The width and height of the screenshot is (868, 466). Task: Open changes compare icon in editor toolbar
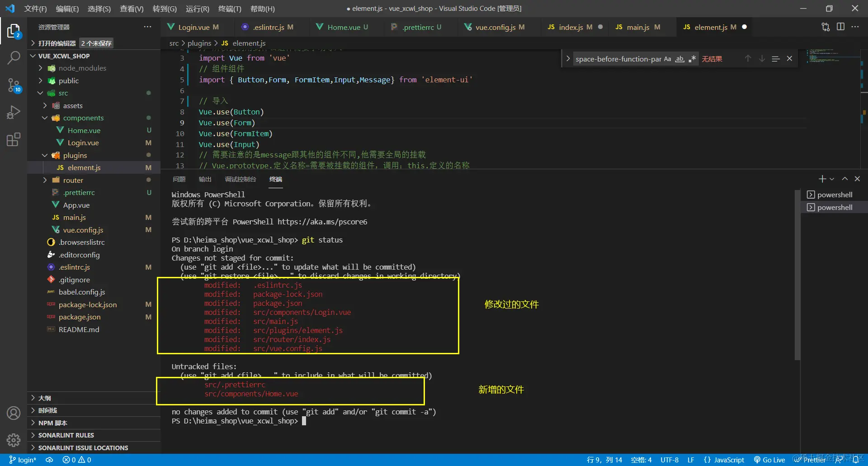click(826, 27)
